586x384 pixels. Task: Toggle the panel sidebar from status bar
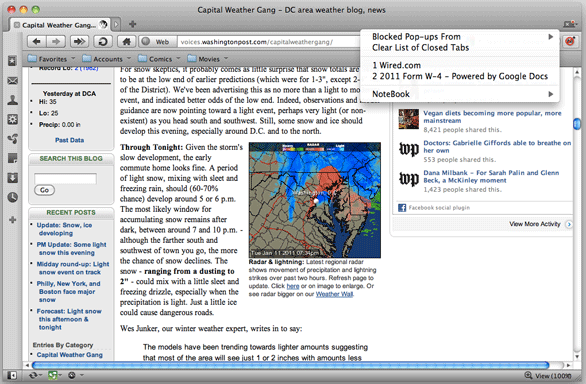click(x=12, y=375)
